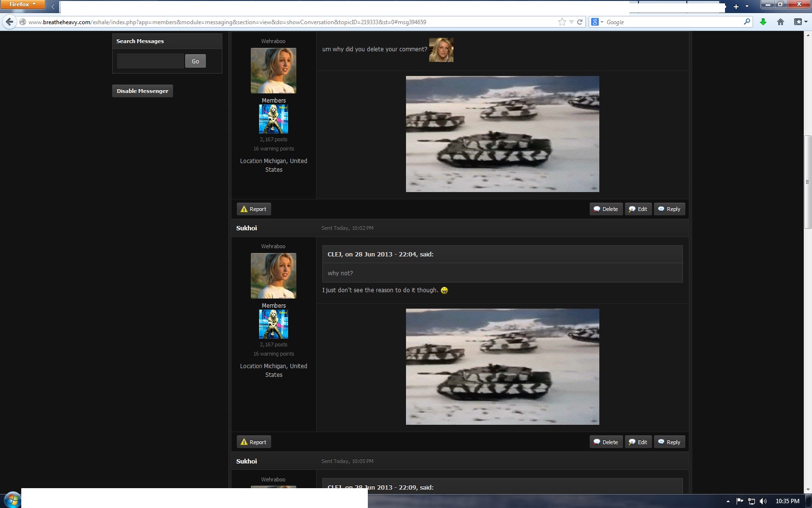812x508 pixels.
Task: Go to the Firefox home page
Action: tap(780, 22)
